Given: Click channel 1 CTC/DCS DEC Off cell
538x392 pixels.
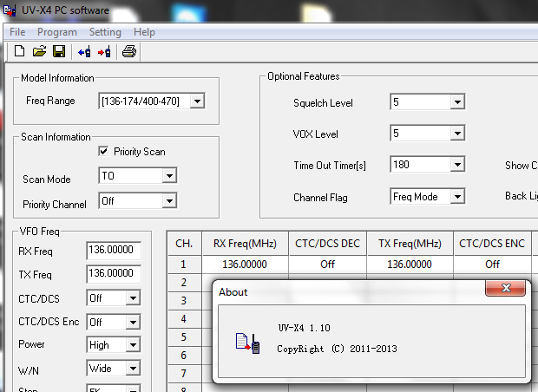Looking at the screenshot, I should [x=328, y=265].
